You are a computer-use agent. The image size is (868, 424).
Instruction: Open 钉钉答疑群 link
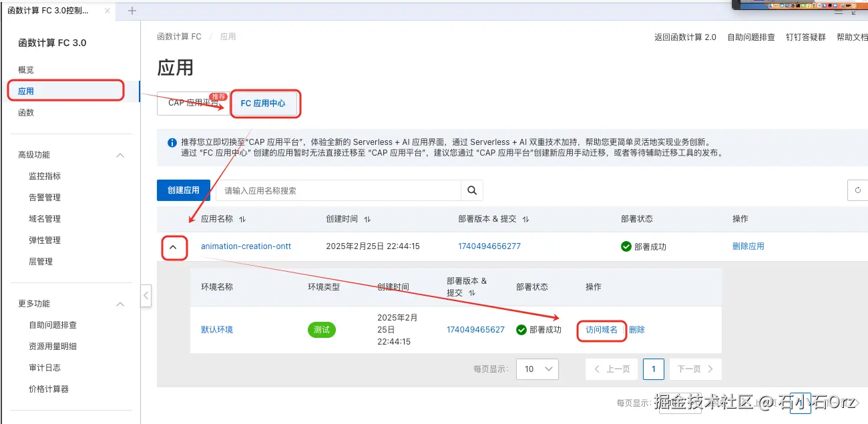[x=806, y=37]
